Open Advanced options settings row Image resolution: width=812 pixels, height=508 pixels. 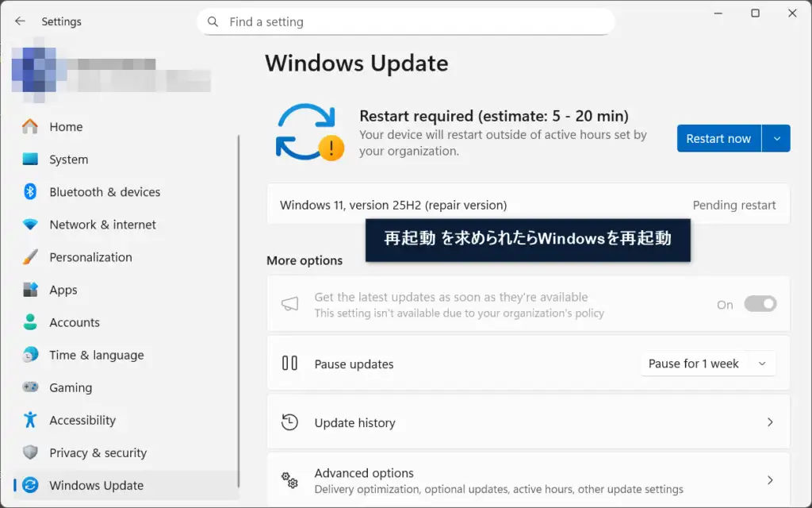[x=528, y=480]
